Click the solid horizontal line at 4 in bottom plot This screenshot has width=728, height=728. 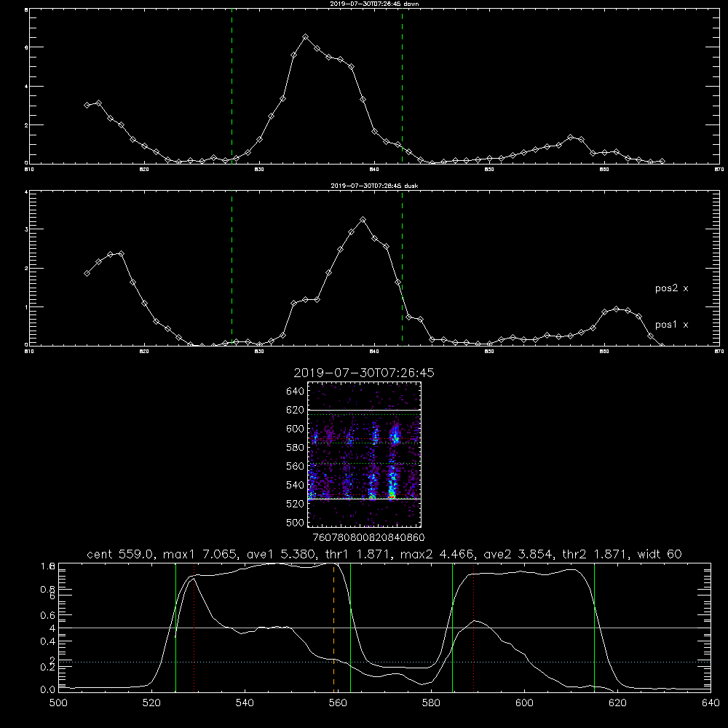[385, 628]
